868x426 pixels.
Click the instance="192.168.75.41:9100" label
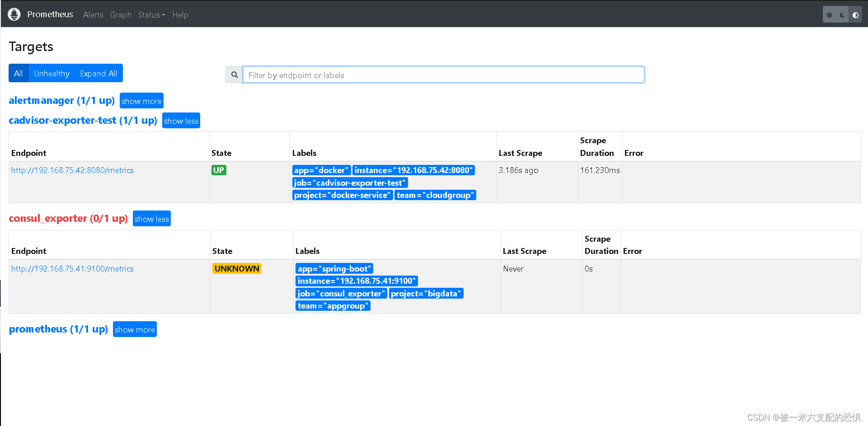[357, 281]
